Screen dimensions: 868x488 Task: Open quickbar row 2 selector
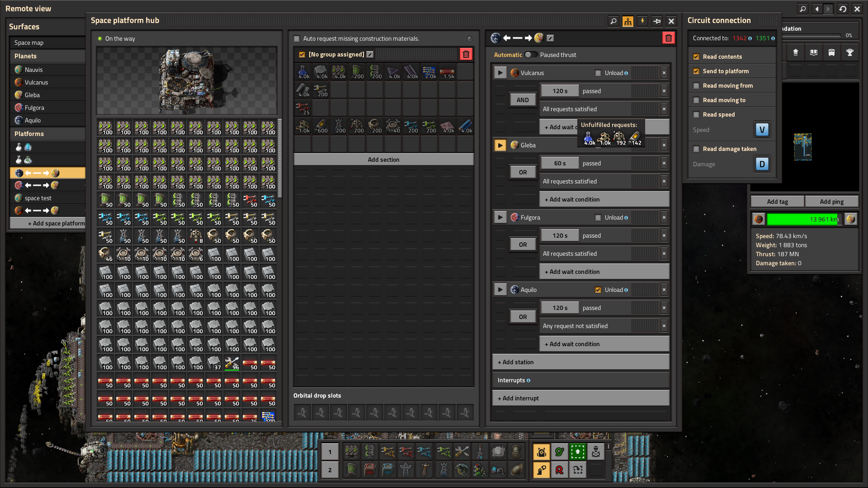[330, 470]
